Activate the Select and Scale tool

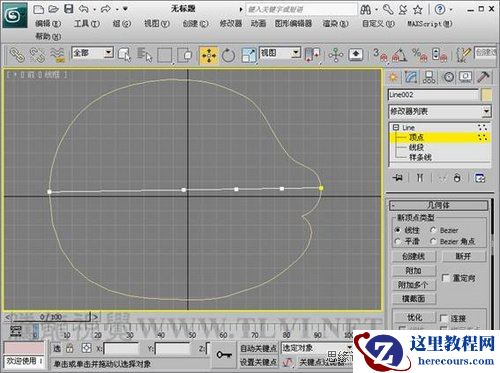pos(249,55)
